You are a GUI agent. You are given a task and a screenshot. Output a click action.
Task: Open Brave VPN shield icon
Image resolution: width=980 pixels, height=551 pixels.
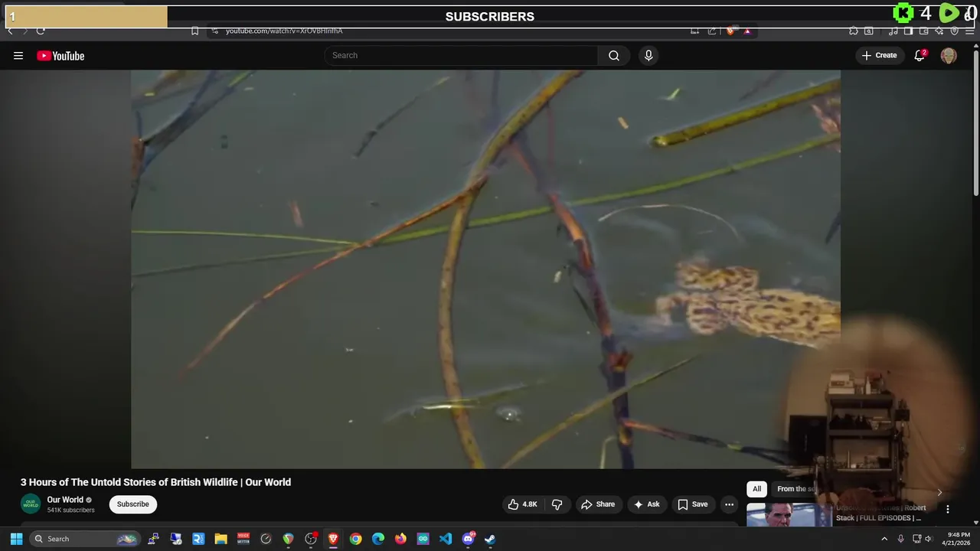click(x=955, y=31)
